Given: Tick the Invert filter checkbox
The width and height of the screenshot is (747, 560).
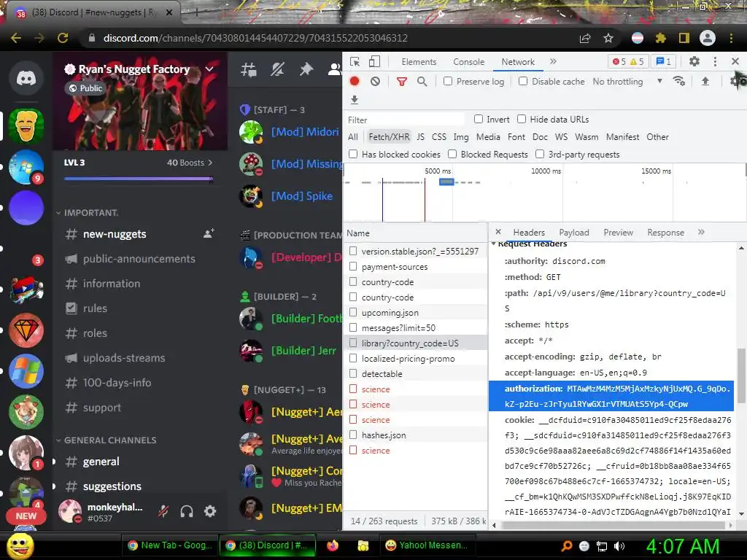Looking at the screenshot, I should click(479, 119).
